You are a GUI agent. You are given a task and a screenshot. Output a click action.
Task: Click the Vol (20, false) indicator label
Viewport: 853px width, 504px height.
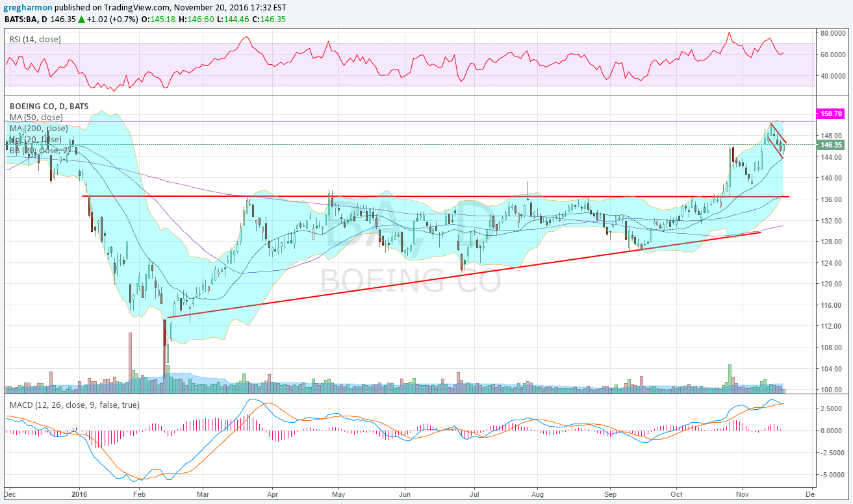tap(35, 140)
